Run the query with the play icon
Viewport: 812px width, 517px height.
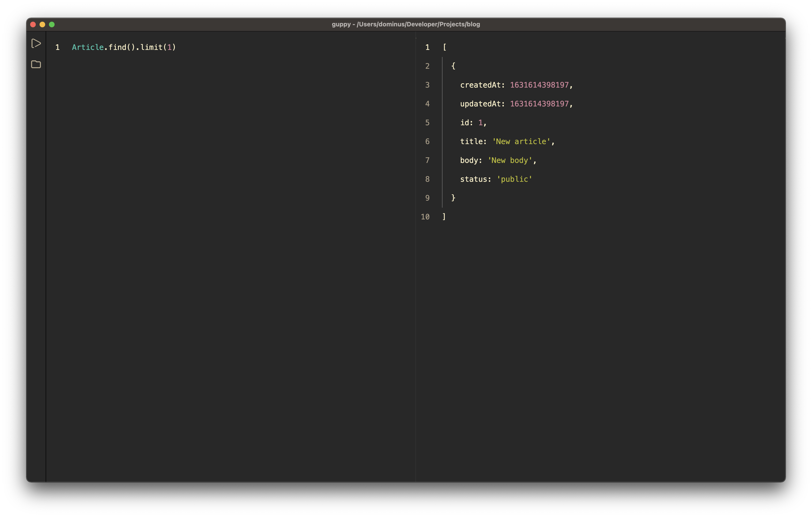click(36, 44)
